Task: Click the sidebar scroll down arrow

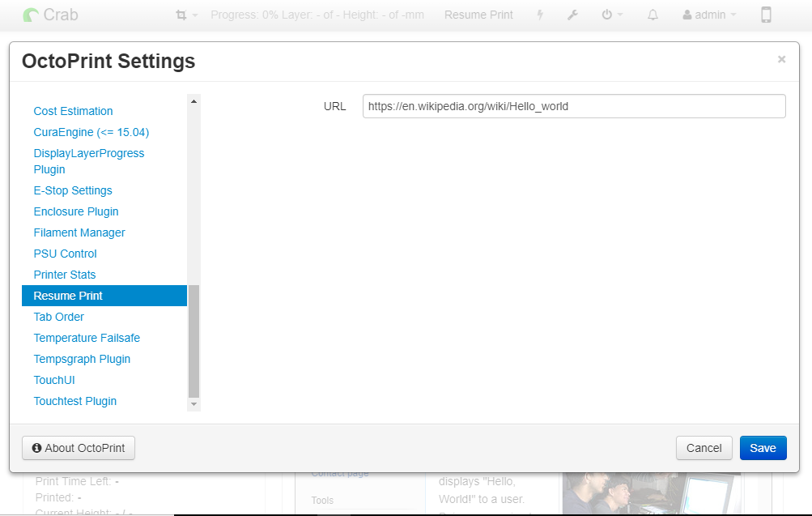Action: (x=193, y=404)
